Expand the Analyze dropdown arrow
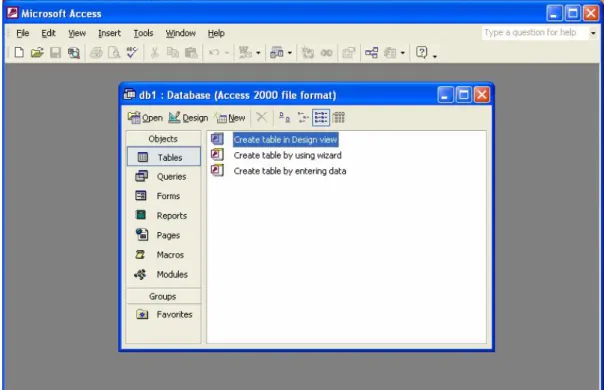This screenshot has height=390, width=604. (290, 53)
